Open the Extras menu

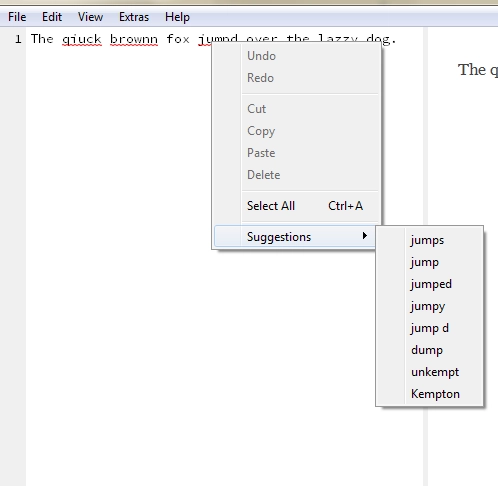point(134,17)
